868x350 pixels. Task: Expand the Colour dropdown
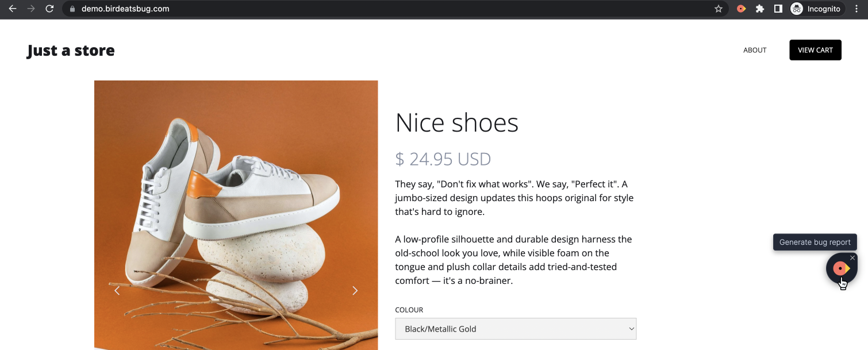click(516, 329)
